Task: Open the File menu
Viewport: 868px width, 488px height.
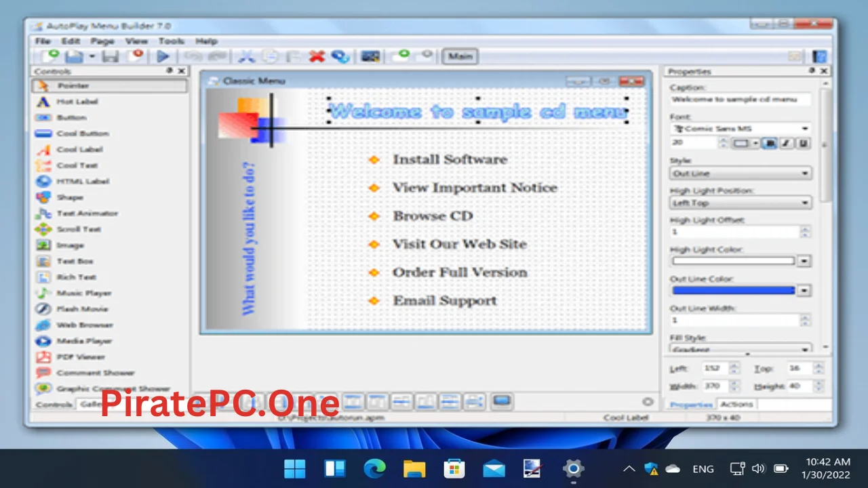Action: (43, 41)
